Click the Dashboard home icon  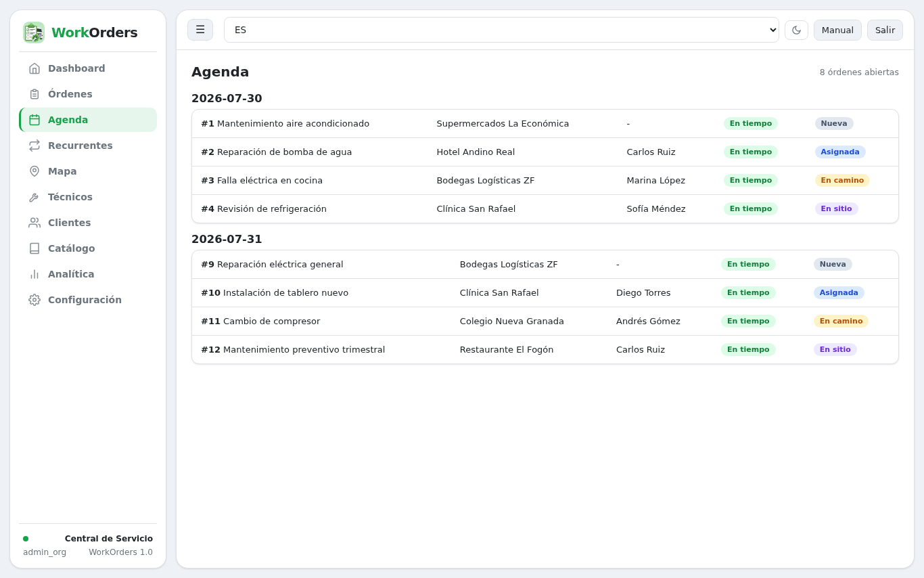(34, 68)
